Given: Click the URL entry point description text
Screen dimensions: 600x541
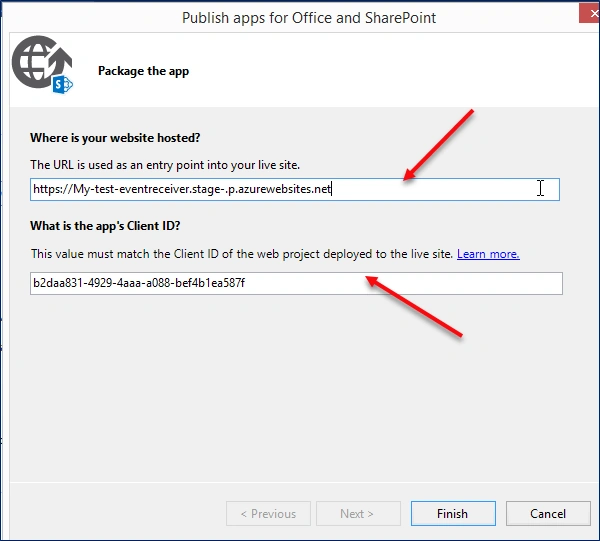Looking at the screenshot, I should (165, 165).
